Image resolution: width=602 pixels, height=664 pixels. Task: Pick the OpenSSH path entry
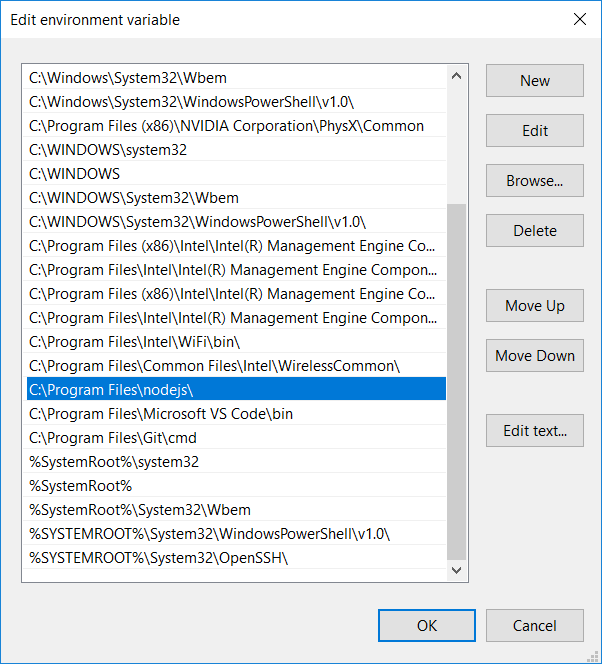pyautogui.click(x=236, y=557)
